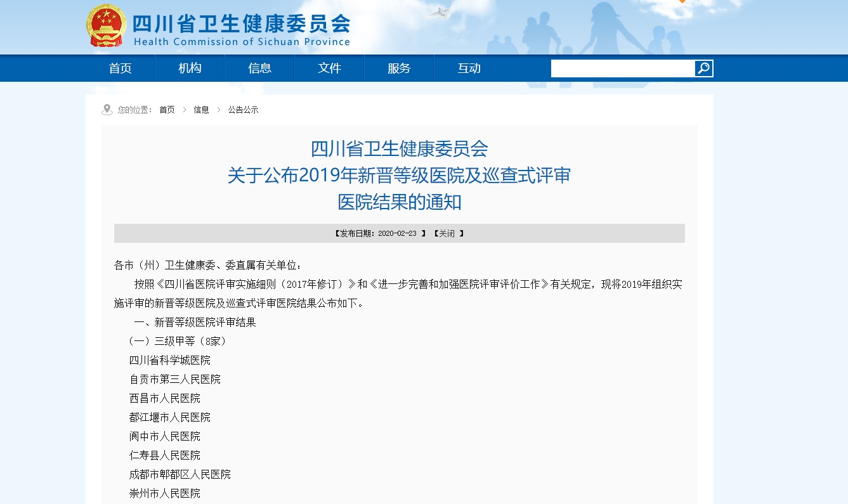The image size is (848, 504).
Task: Click the 发布日期 2020-02-23 text
Action: pyautogui.click(x=377, y=233)
